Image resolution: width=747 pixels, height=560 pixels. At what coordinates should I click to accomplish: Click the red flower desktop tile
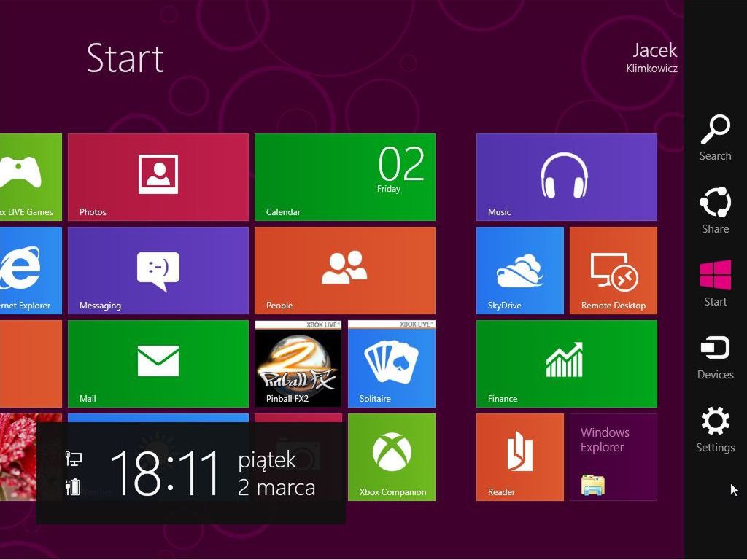coord(18,457)
